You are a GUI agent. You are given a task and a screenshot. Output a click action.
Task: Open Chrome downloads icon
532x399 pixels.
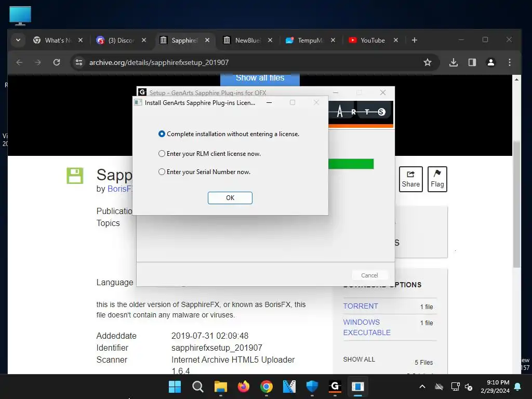(453, 62)
